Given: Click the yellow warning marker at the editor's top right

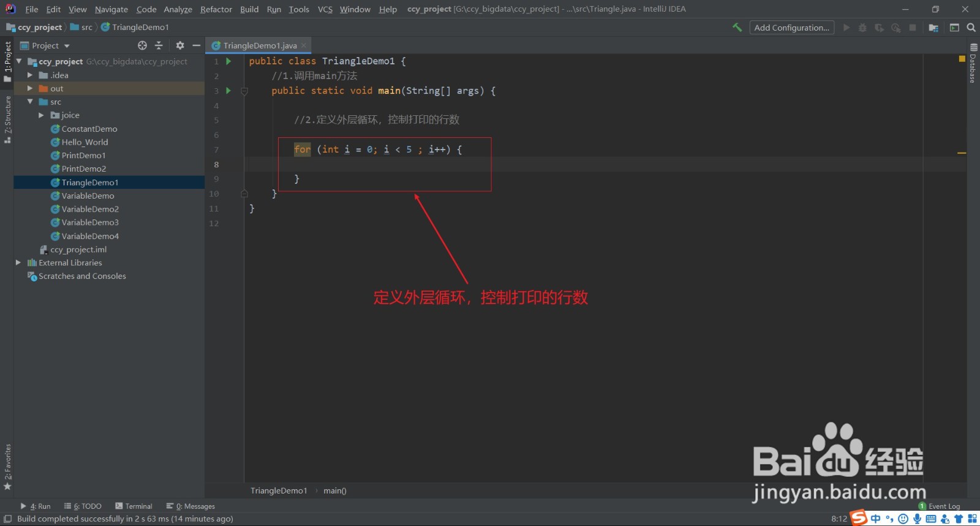Looking at the screenshot, I should pos(962,59).
